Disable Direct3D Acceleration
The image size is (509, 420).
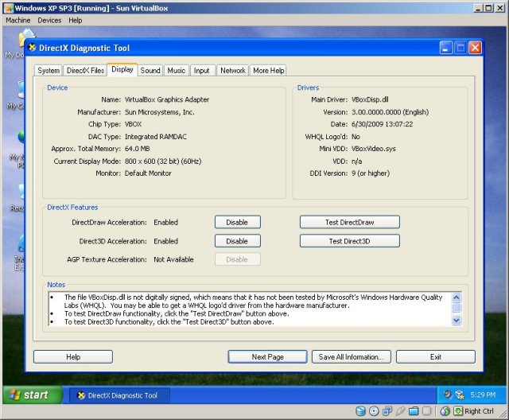[x=237, y=241]
